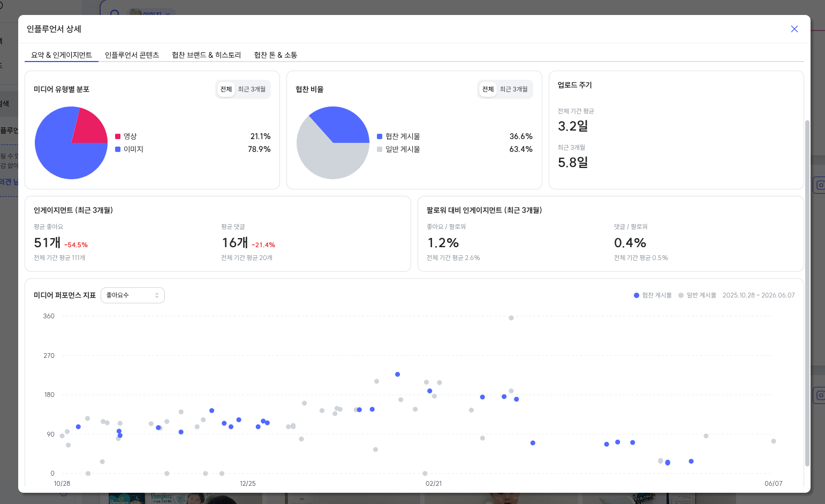825x504 pixels.
Task: Click the dialog's vertical scrollbar
Action: click(x=807, y=293)
